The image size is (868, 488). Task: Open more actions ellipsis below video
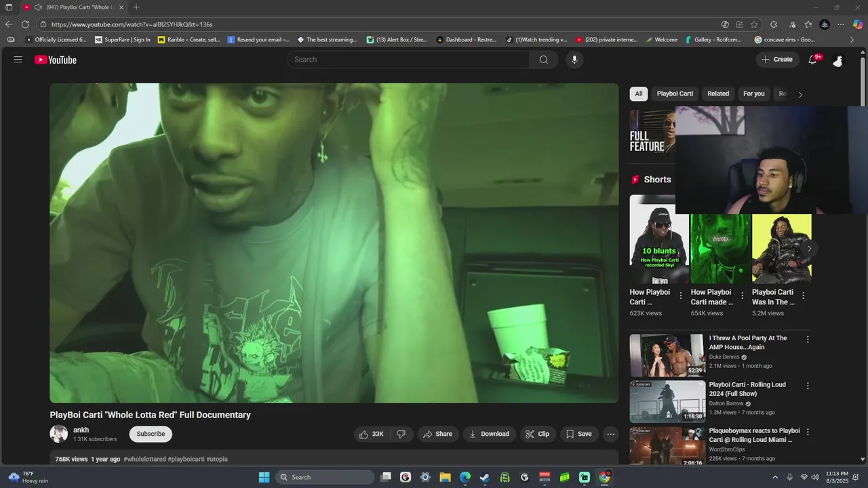(x=610, y=434)
